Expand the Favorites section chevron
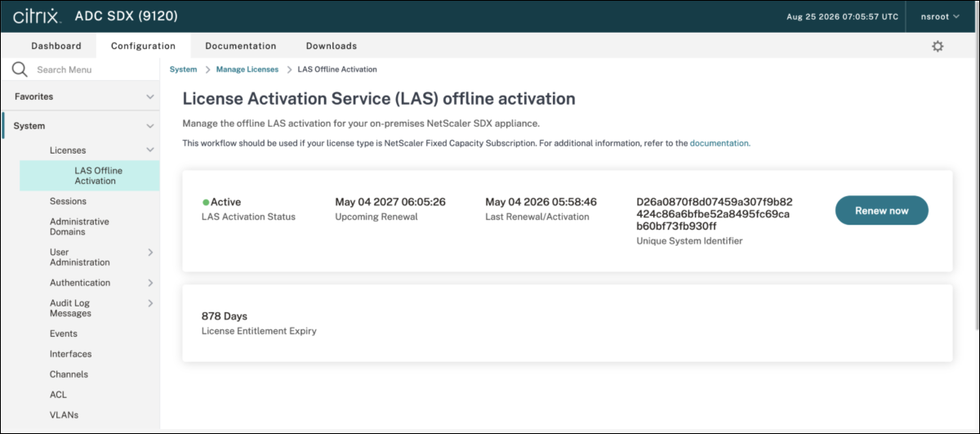The image size is (980, 434). pos(150,96)
